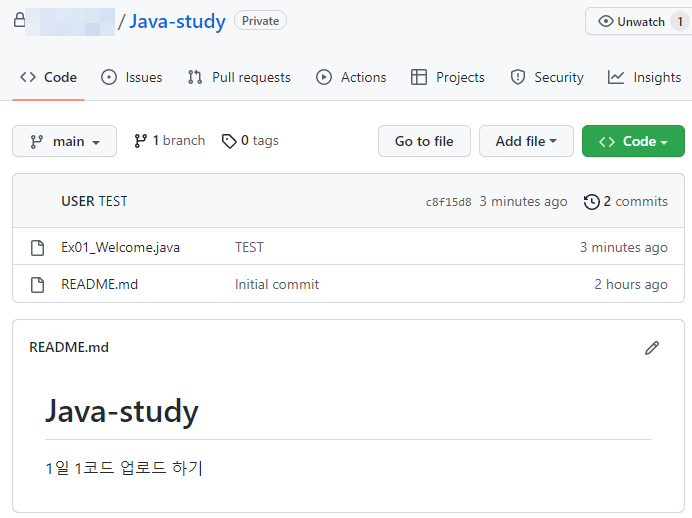The image size is (692, 518).
Task: Click the file icon beside Ex01_Welcome.java
Action: coord(38,248)
